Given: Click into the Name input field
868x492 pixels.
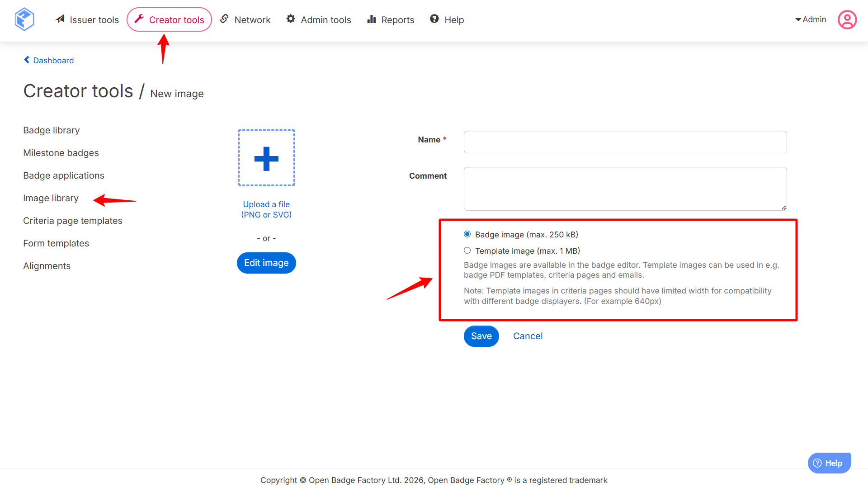Looking at the screenshot, I should coord(625,142).
